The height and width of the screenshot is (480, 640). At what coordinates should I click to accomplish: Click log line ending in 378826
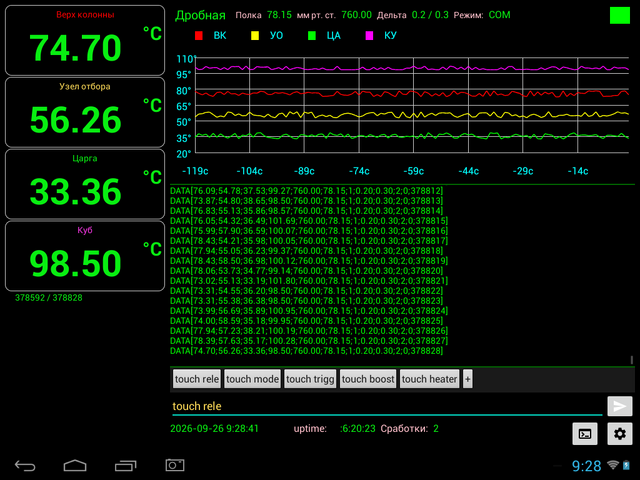click(309, 331)
